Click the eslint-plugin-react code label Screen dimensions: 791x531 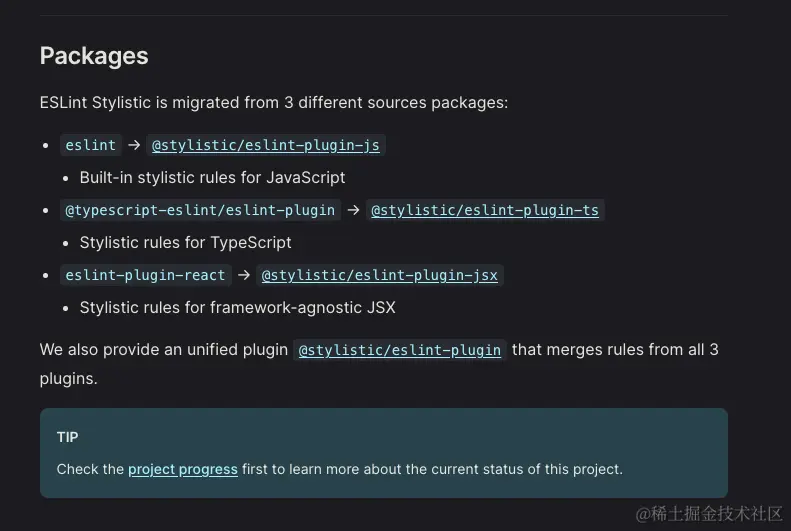tap(145, 275)
